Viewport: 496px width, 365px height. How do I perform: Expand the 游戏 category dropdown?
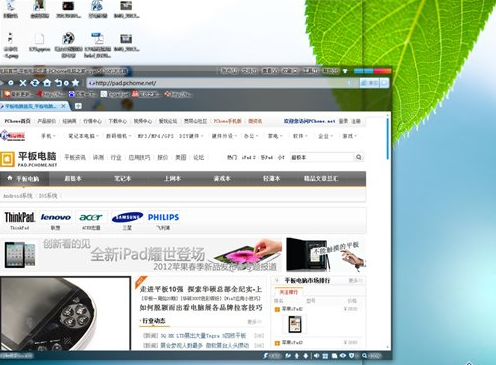pyautogui.click(x=350, y=136)
